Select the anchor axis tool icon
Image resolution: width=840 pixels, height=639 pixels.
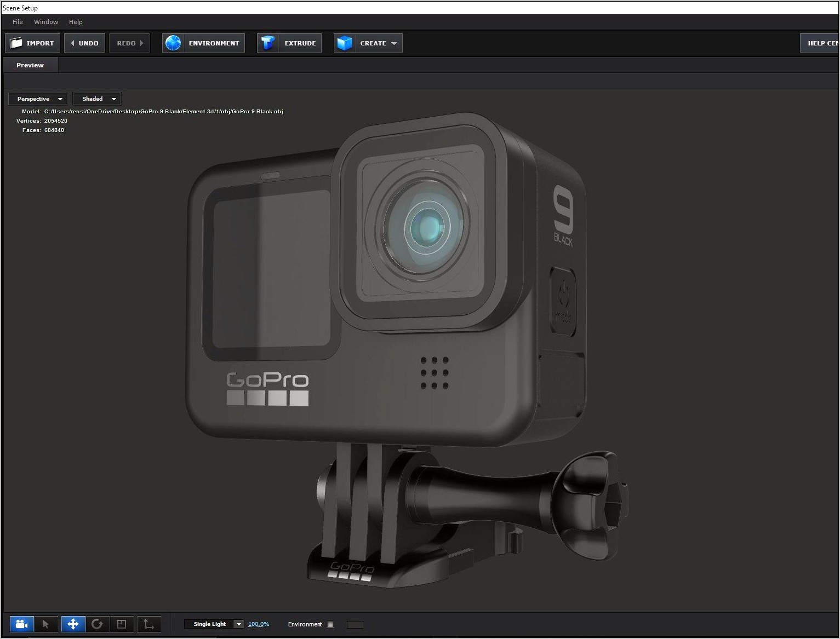point(148,624)
